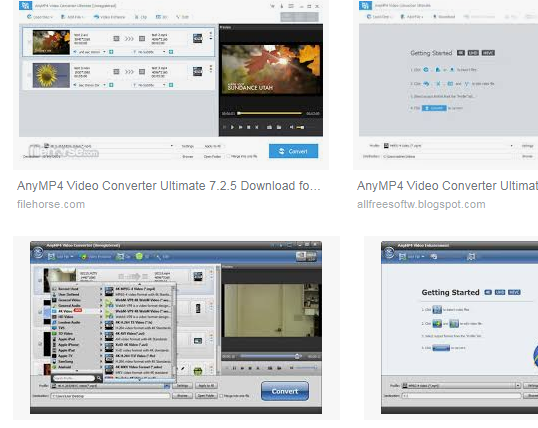
Task: Select the Clip tool in the dark-blue AnyMP4 window
Action: point(124,256)
